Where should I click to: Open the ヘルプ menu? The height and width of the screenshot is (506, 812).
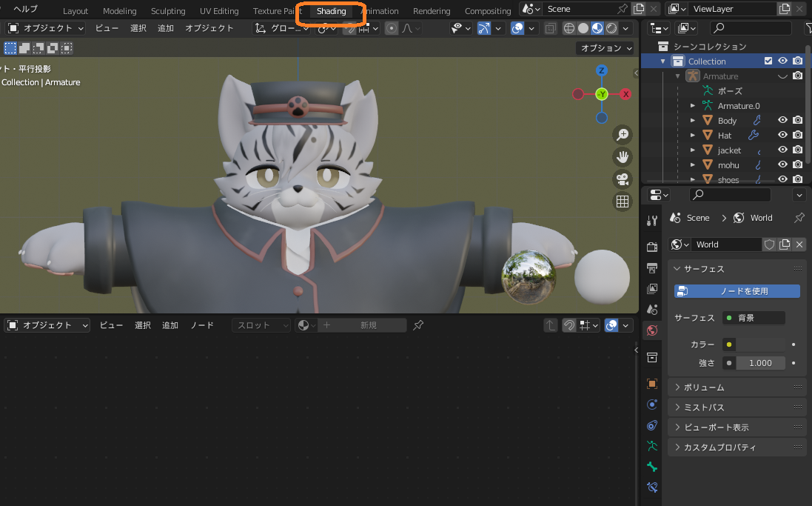pyautogui.click(x=25, y=9)
